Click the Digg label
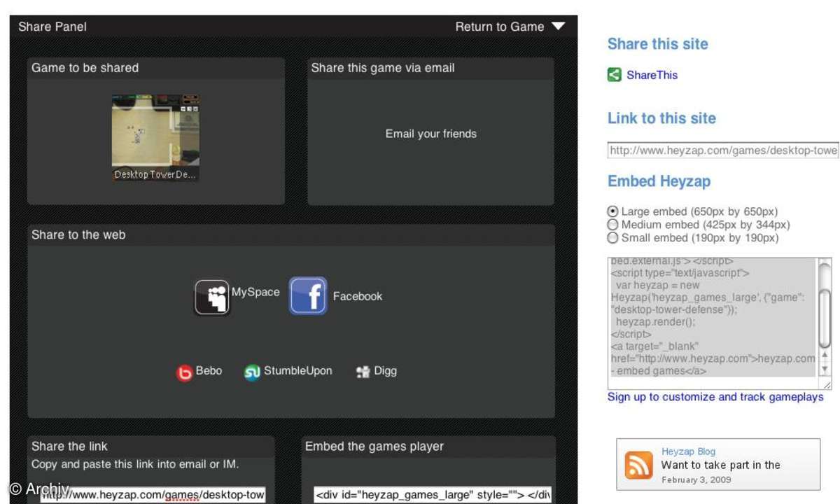The width and height of the screenshot is (840, 504). tap(386, 371)
